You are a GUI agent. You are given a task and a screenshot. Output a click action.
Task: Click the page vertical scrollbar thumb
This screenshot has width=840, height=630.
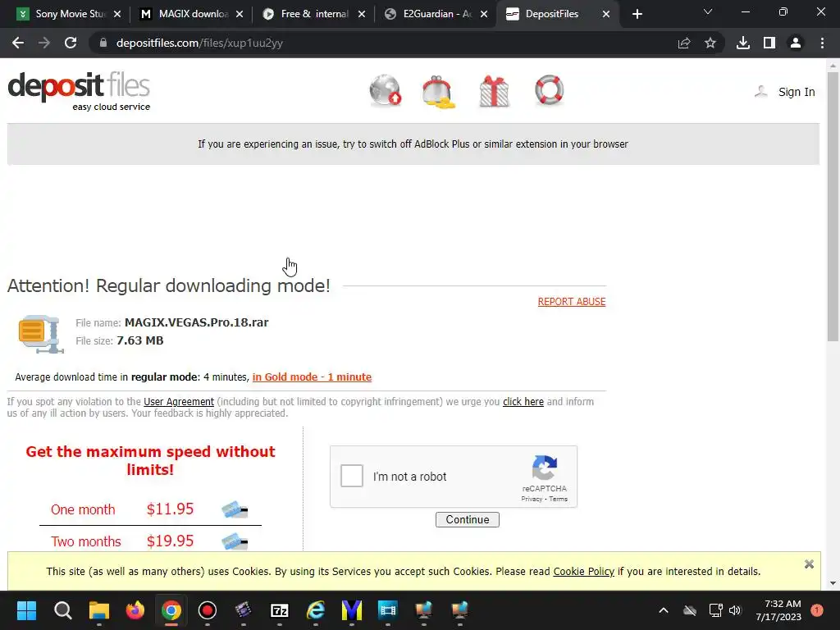[833, 206]
